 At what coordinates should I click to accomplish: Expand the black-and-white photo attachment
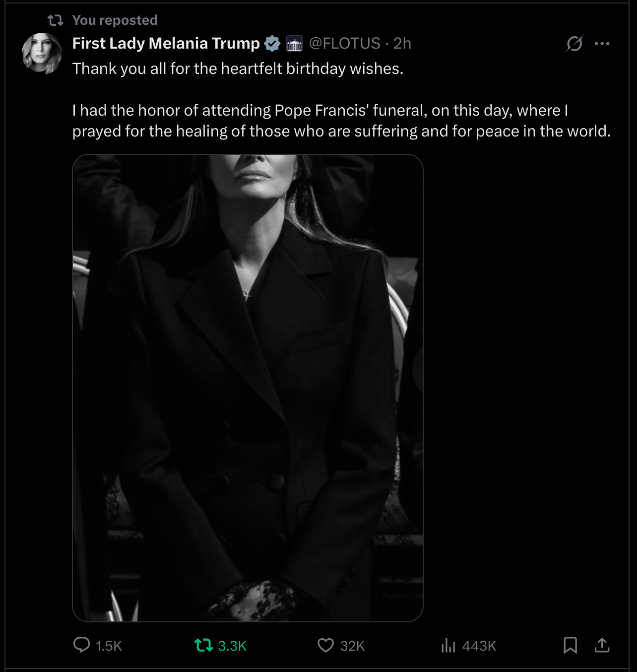(248, 388)
